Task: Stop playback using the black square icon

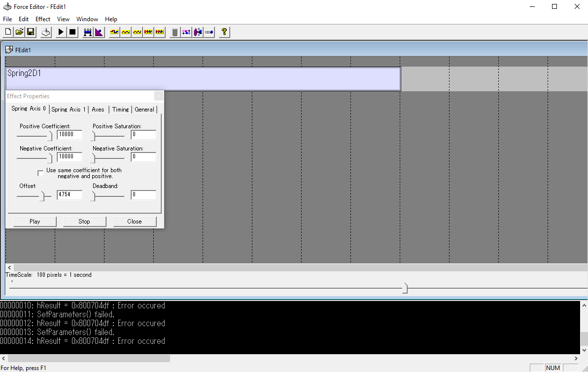Action: (72, 32)
